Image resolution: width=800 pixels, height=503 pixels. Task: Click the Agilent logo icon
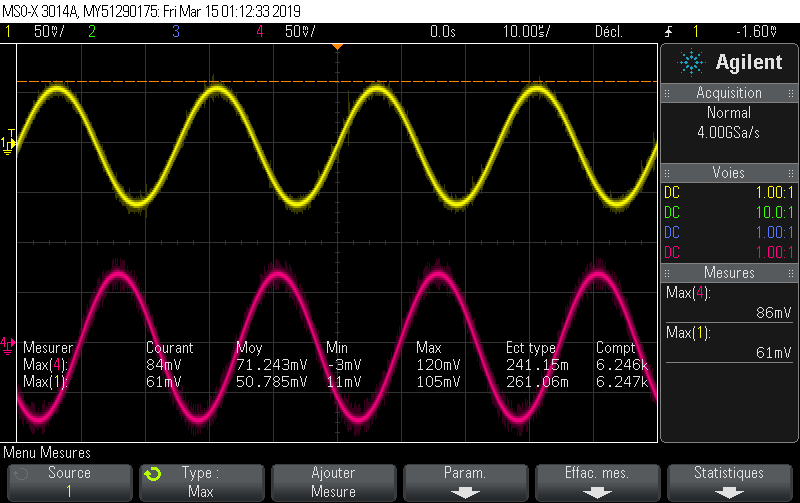pos(691,63)
